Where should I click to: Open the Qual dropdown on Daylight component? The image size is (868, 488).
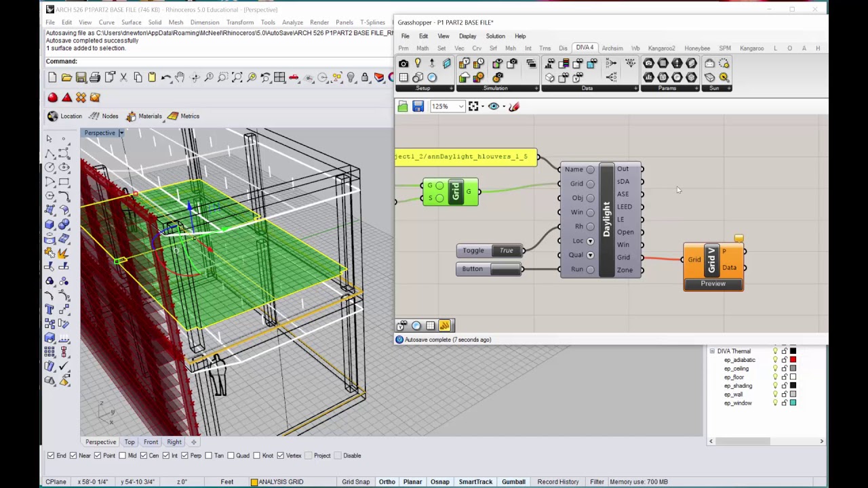click(x=590, y=255)
